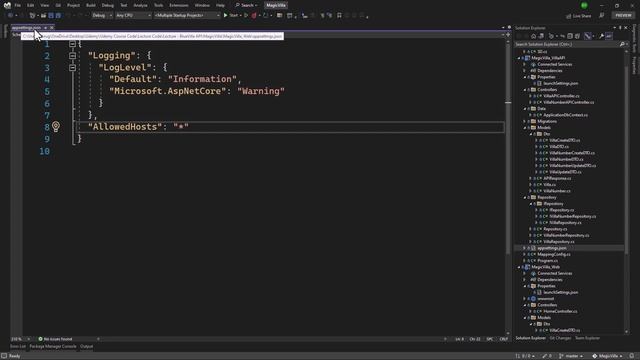Click the Search Solution Explorer input field
This screenshot has height=360, width=640.
click(567, 44)
